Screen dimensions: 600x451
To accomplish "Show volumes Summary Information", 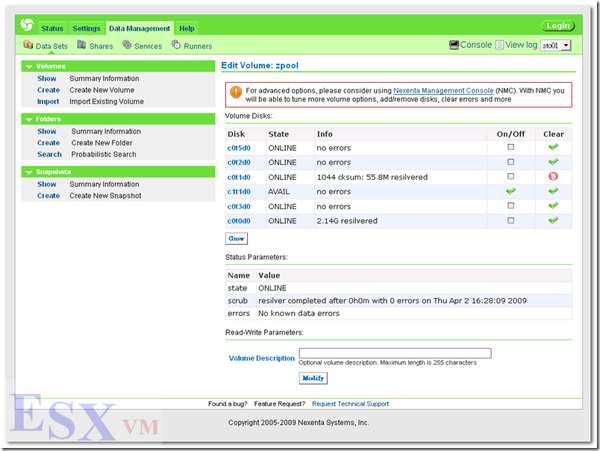I will 47,78.
